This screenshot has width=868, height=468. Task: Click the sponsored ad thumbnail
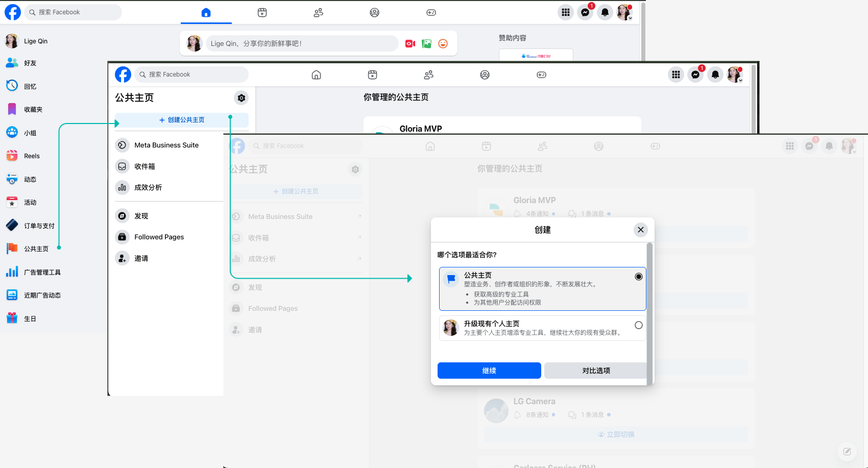coord(536,55)
